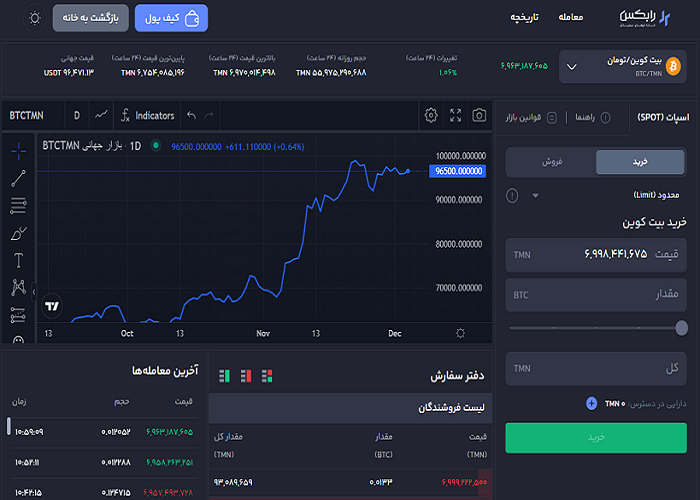Enter fullscreen chart mode

[x=456, y=115]
